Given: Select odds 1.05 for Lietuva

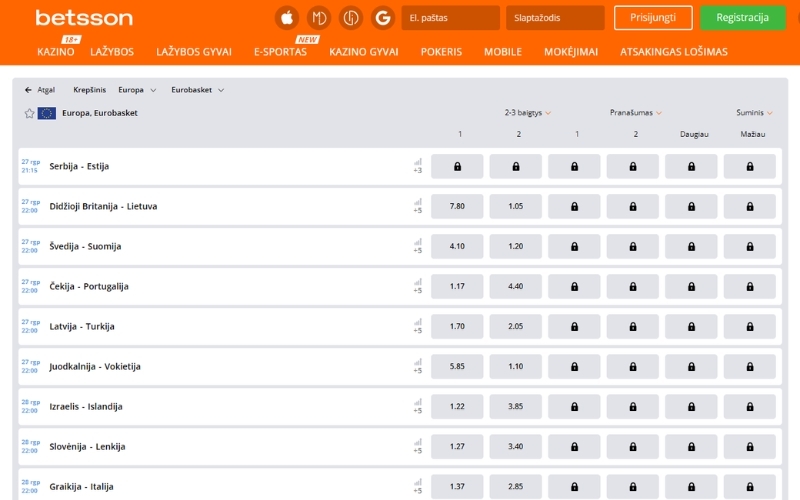Looking at the screenshot, I should pyautogui.click(x=515, y=207).
